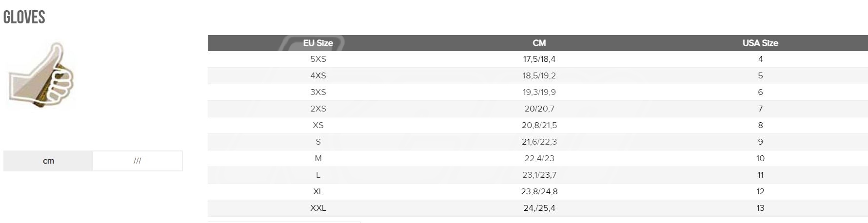Image resolution: width=868 pixels, height=223 pixels.
Task: Select the 4XS size cell
Action: (x=318, y=75)
